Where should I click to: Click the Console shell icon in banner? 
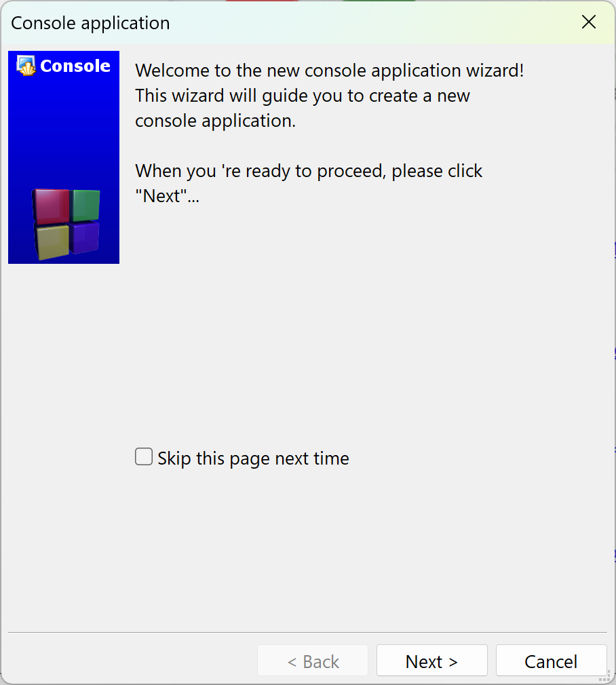(26, 66)
